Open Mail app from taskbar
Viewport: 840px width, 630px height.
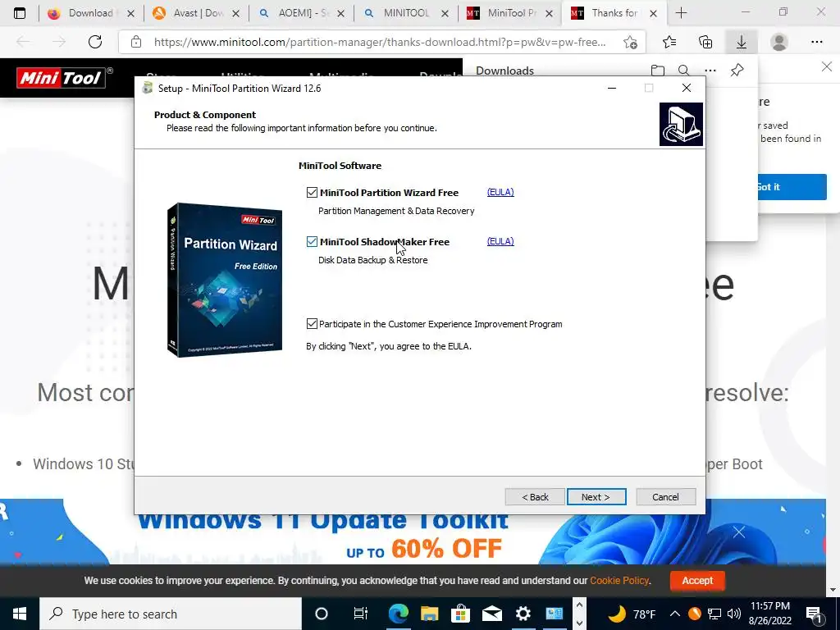coord(492,614)
